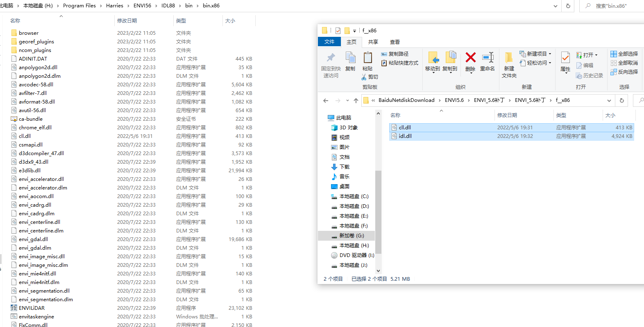Click ENVI5.6 breadcrumb in f_x86 window
Viewport: 644px width, 327px height.
tap(454, 100)
